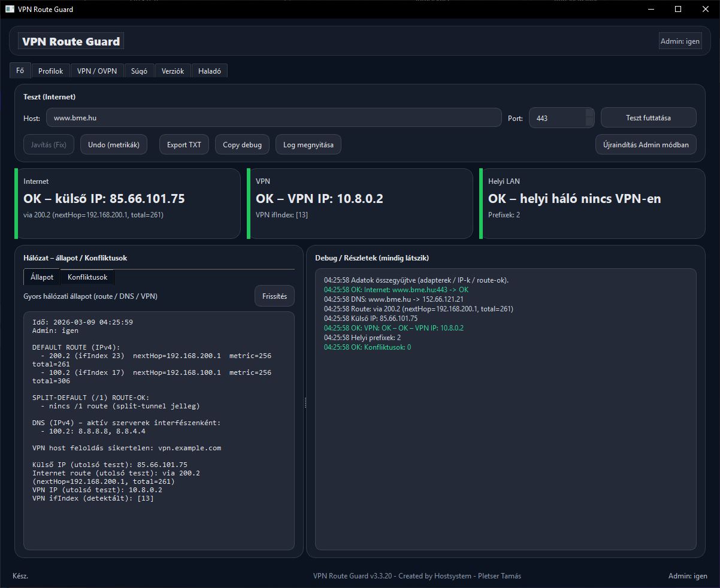Click the VPN Route Guard title bar icon
720x588 pixels.
10,9
